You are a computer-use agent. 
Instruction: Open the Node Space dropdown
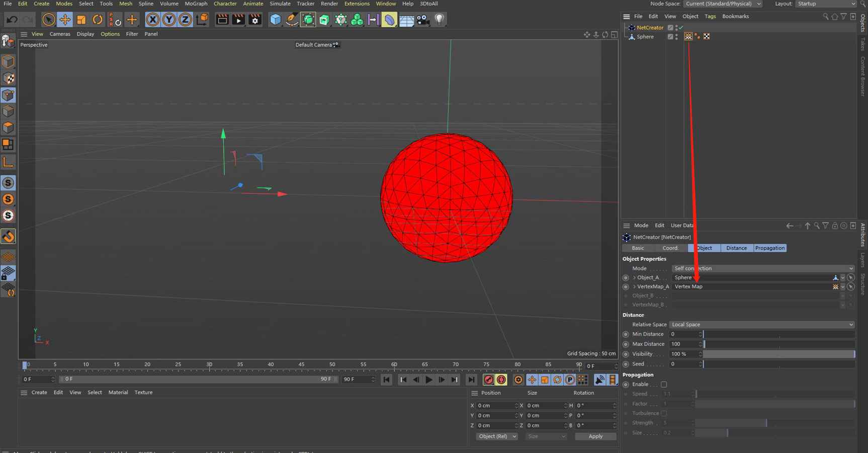(722, 4)
